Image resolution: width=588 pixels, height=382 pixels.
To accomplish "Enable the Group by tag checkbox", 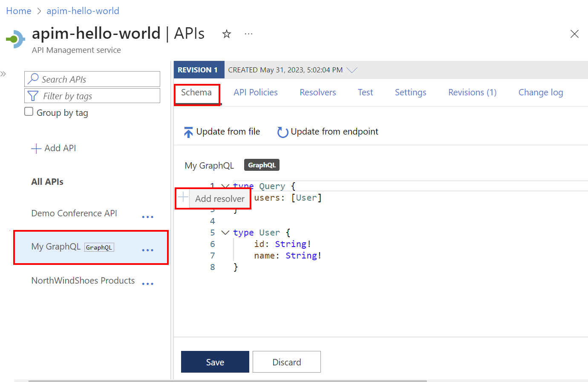I will 29,112.
